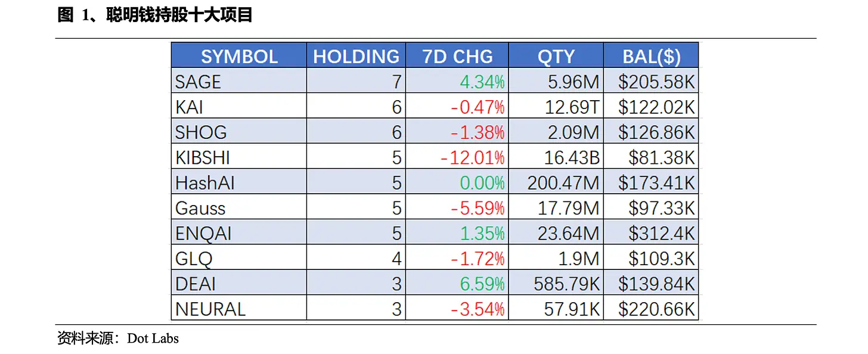868x354 pixels.
Task: Click the figure title 聪明钱持股十大项目
Action: (x=179, y=15)
